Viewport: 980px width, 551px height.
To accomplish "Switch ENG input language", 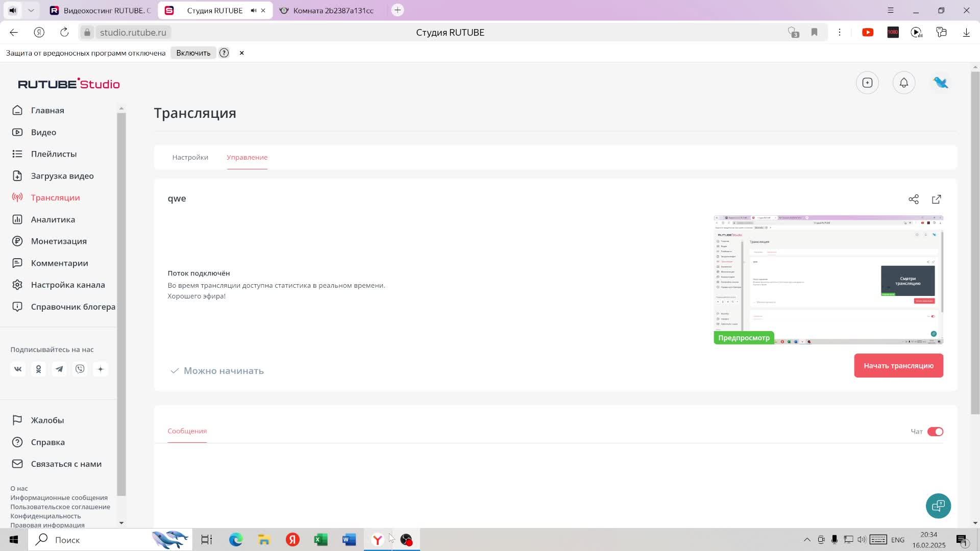I will (897, 540).
